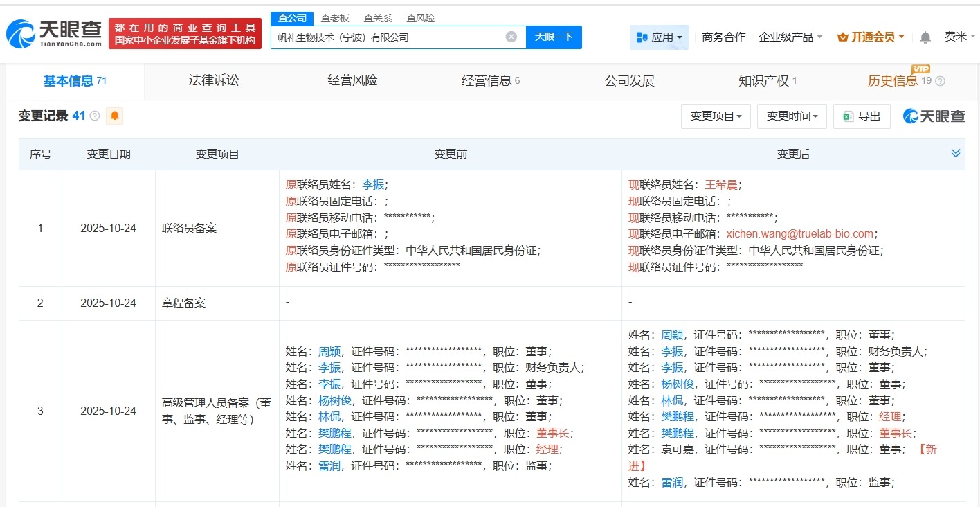Click alert bell beside 变更记录 41
Image resolution: width=980 pixels, height=507 pixels.
pyautogui.click(x=115, y=116)
